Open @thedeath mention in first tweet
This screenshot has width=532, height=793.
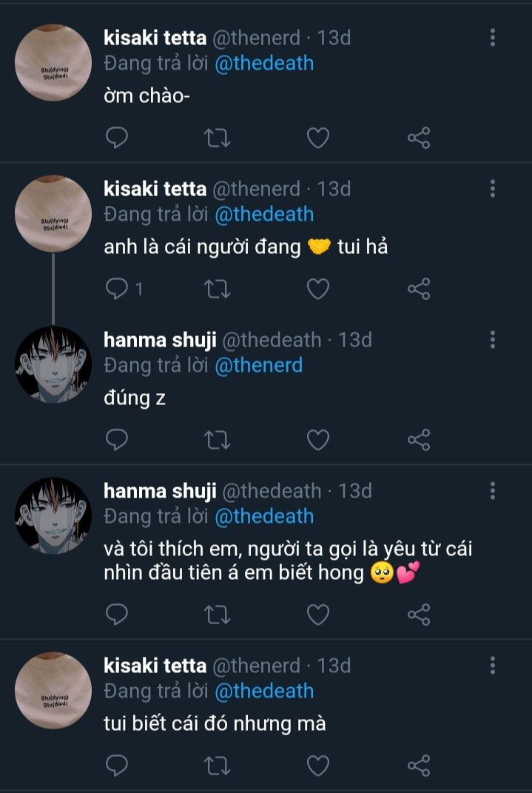point(264,64)
